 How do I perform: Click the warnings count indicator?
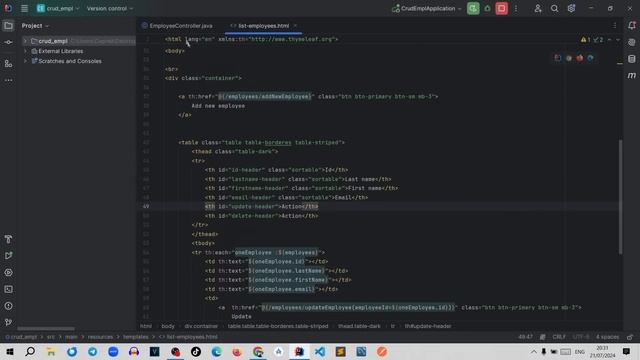(586, 40)
